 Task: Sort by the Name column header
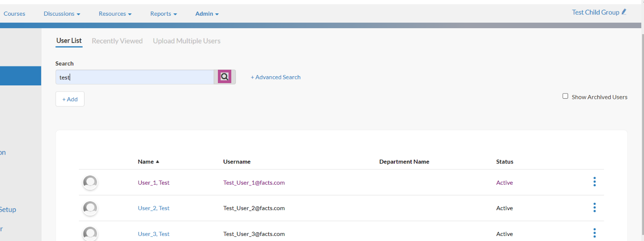point(148,162)
